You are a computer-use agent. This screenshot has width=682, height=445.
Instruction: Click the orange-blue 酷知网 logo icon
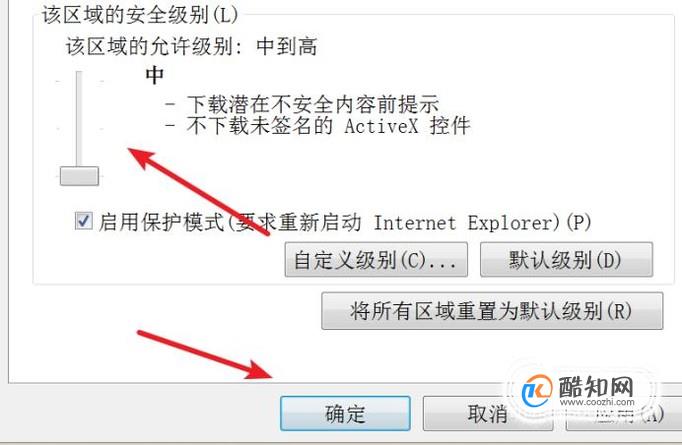[537, 391]
